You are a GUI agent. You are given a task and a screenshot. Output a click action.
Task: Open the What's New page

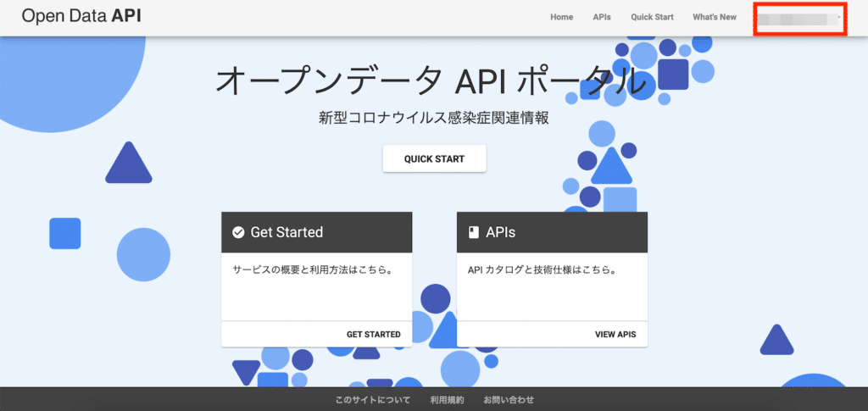click(x=715, y=17)
